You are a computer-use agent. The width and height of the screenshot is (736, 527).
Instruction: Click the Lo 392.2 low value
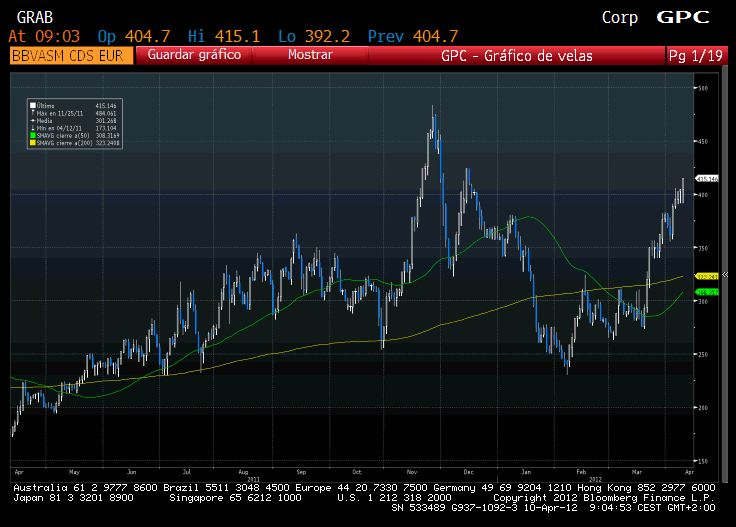(314, 36)
